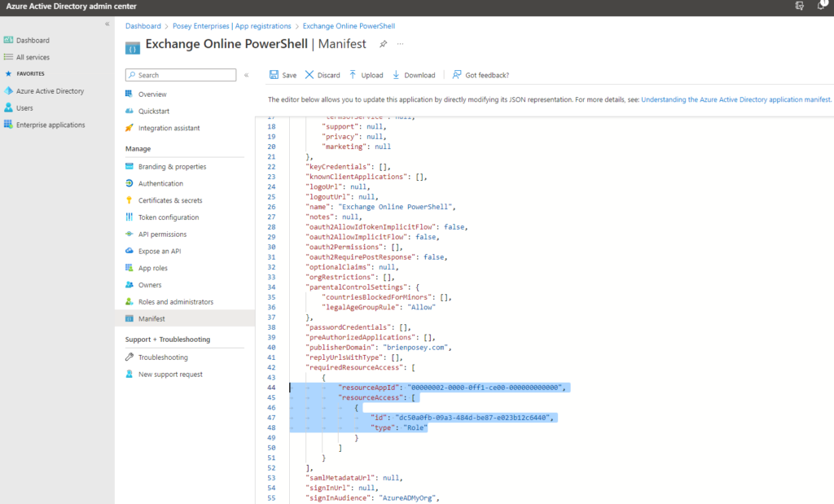Click the signInAudience AzureADMyOrg line
This screenshot has height=504, width=834.
click(x=373, y=498)
